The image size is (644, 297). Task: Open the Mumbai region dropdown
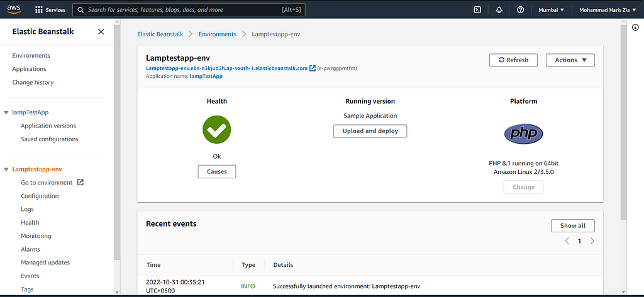(551, 10)
